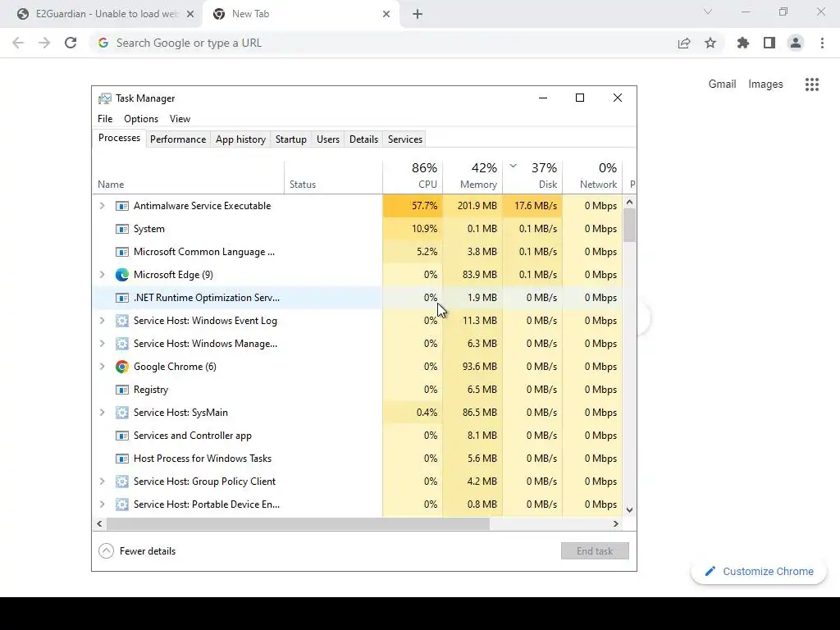Switch to the Users tab
840x630 pixels.
click(328, 139)
